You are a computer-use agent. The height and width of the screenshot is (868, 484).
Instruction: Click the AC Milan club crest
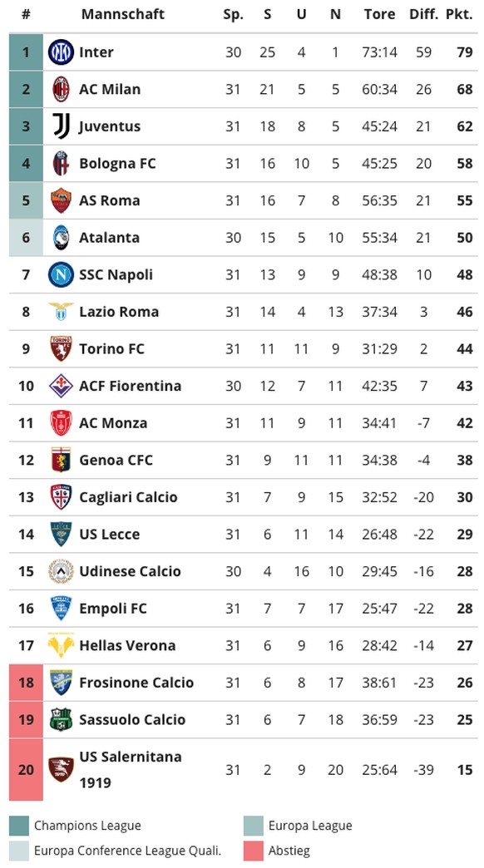[x=61, y=89]
